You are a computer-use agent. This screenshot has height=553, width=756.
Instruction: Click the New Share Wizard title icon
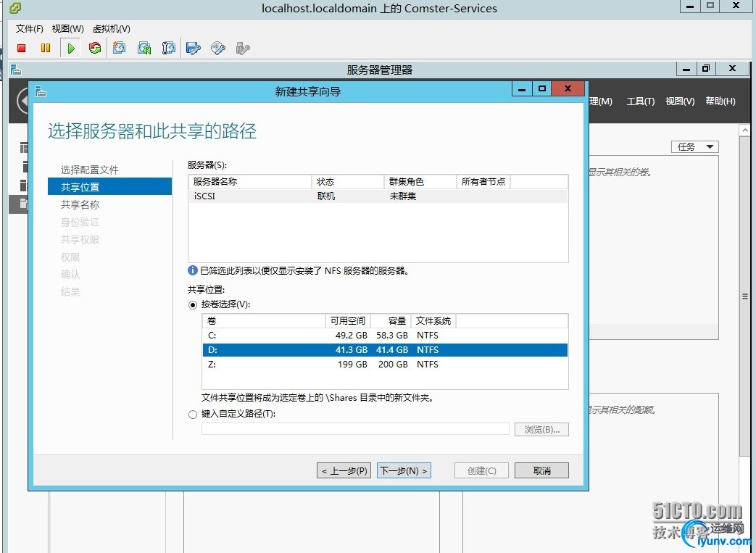[x=41, y=91]
